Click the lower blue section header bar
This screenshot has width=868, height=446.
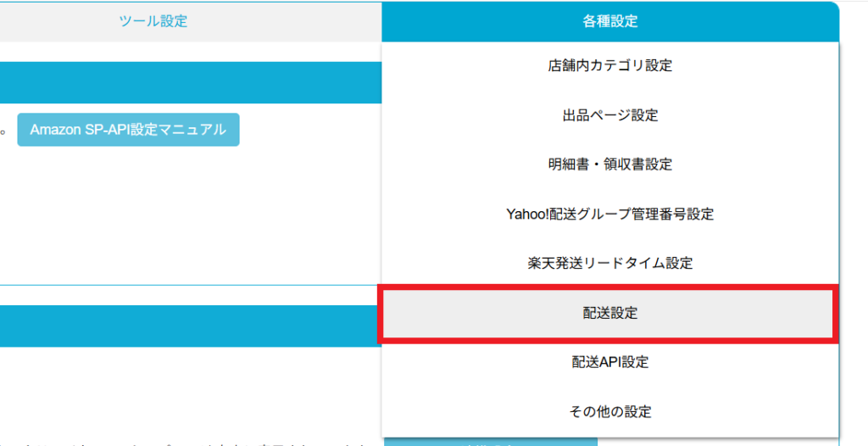[x=188, y=326]
